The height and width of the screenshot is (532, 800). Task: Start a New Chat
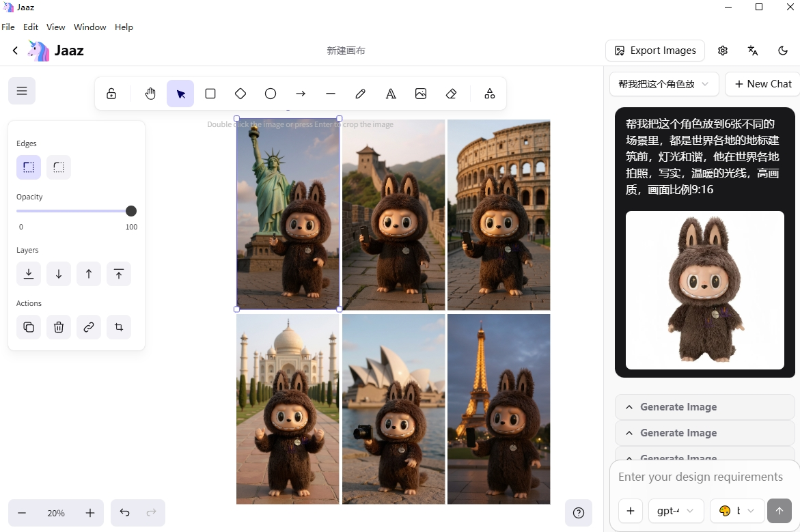tap(762, 84)
